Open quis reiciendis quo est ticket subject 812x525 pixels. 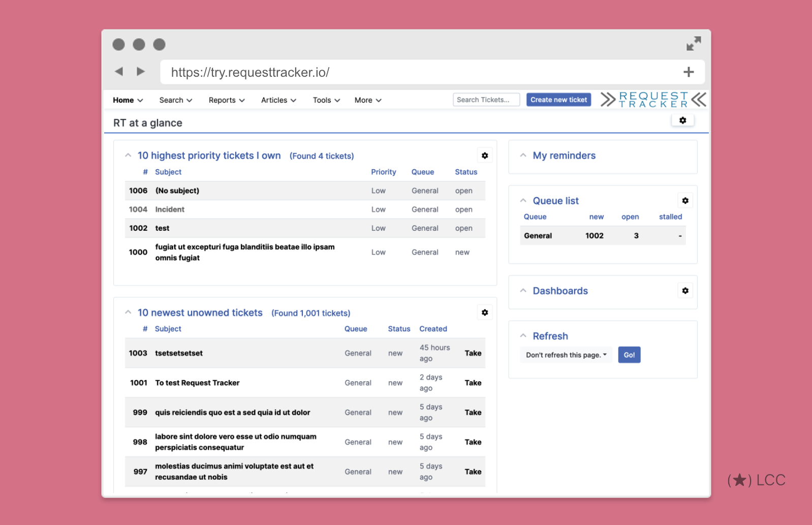coord(232,413)
